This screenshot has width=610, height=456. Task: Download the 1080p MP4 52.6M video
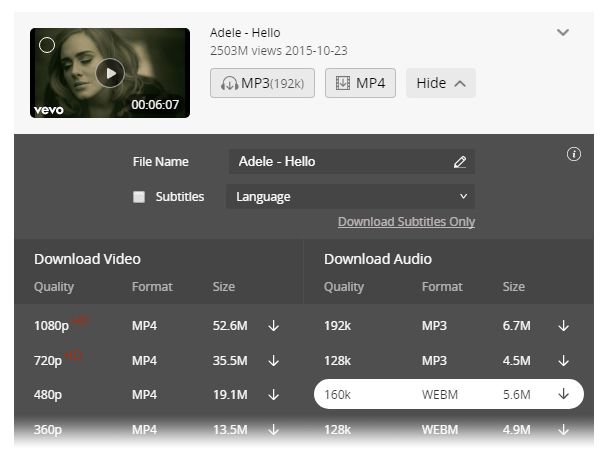click(x=273, y=326)
